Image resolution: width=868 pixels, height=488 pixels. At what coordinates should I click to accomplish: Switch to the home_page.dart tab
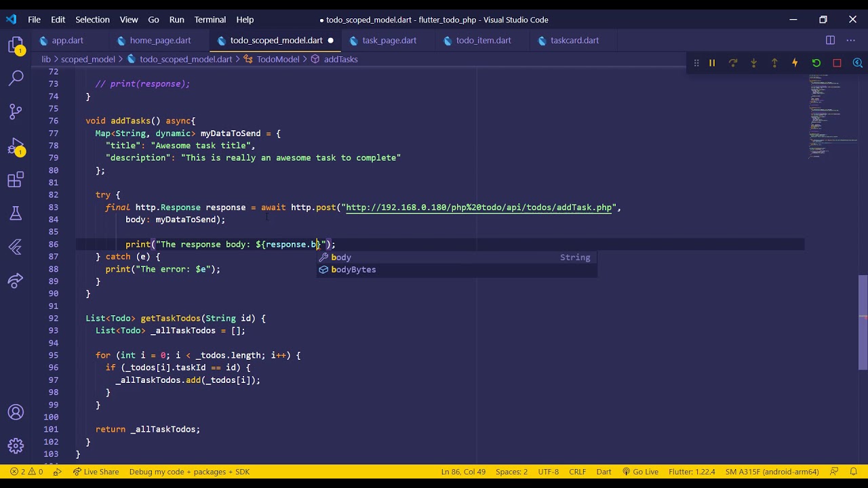click(160, 41)
